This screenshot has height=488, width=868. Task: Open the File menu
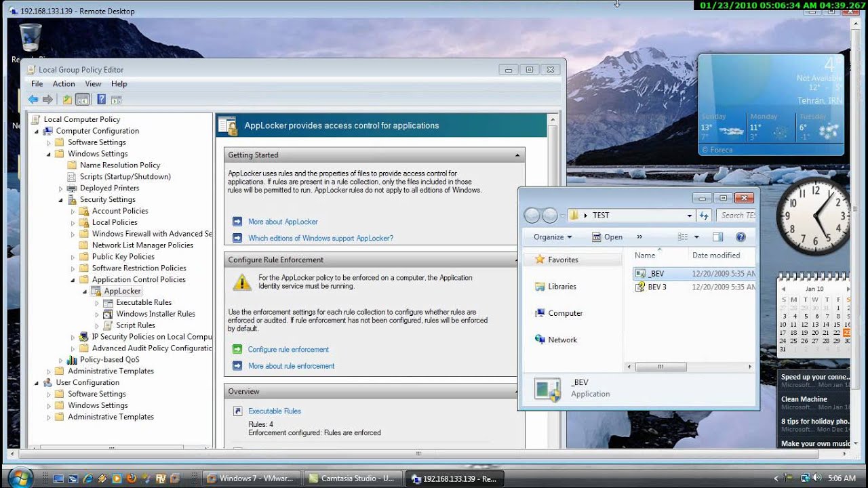37,84
